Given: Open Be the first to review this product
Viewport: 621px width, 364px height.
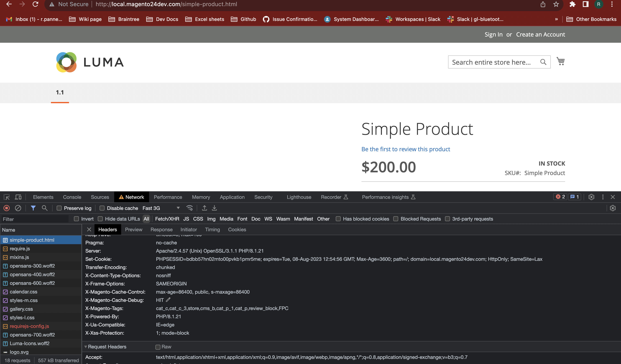Looking at the screenshot, I should coord(406,149).
